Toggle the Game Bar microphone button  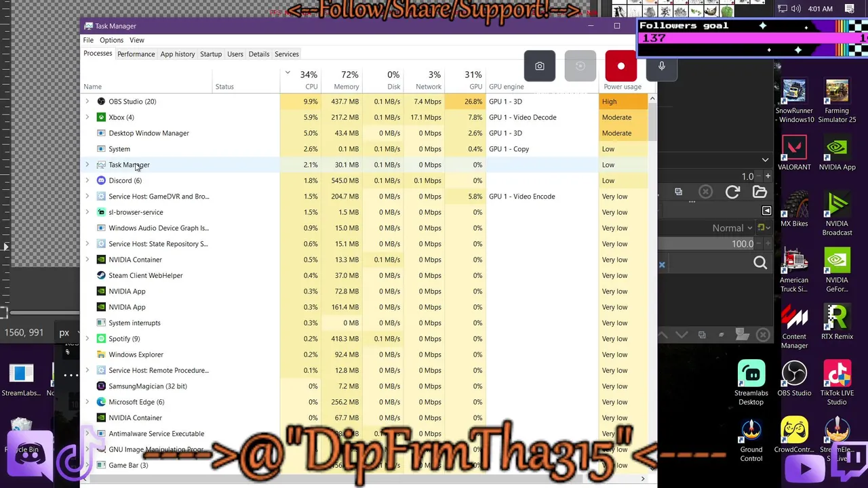click(x=661, y=66)
